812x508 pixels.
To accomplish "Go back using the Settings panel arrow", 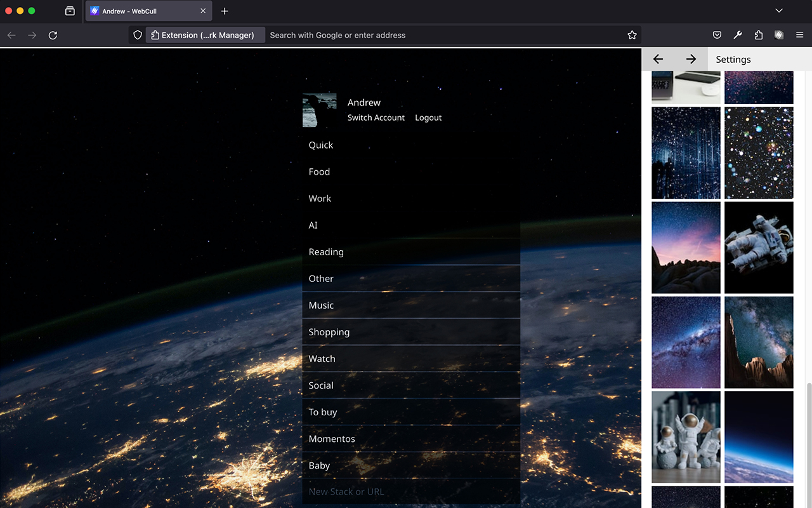I will click(x=658, y=58).
